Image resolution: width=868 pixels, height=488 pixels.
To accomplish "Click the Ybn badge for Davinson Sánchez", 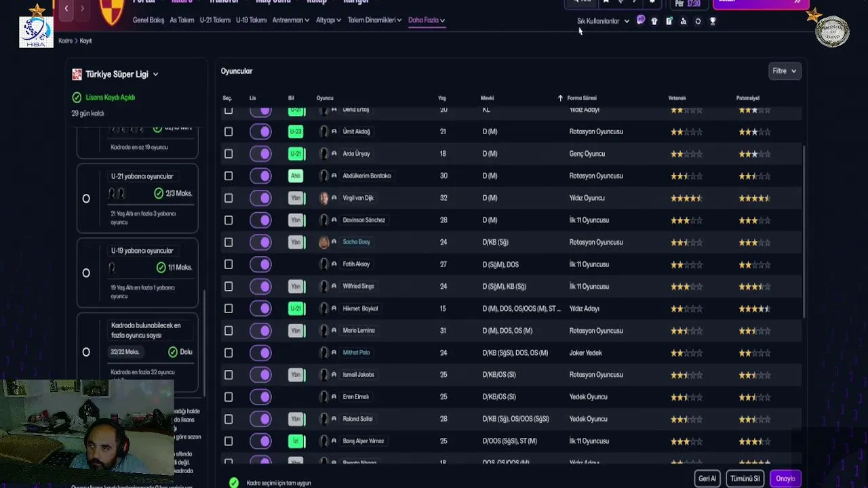I will point(296,220).
